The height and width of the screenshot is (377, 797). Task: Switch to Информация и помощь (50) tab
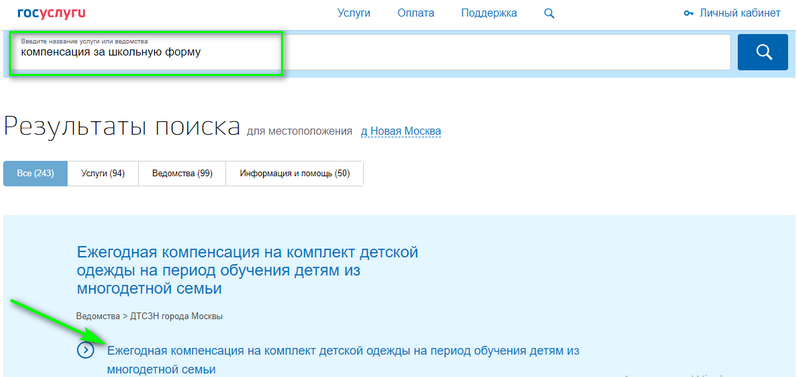295,174
